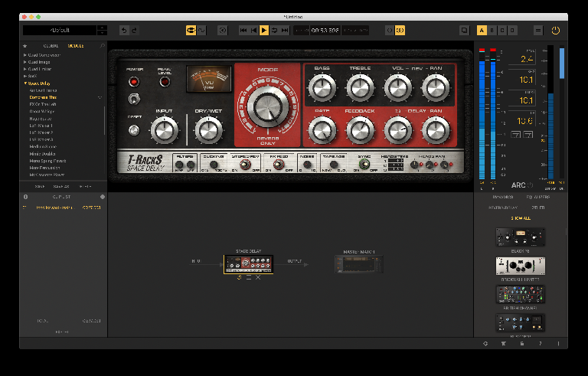Toggle the FX Feed switch
The height and width of the screenshot is (376, 588).
[x=278, y=165]
